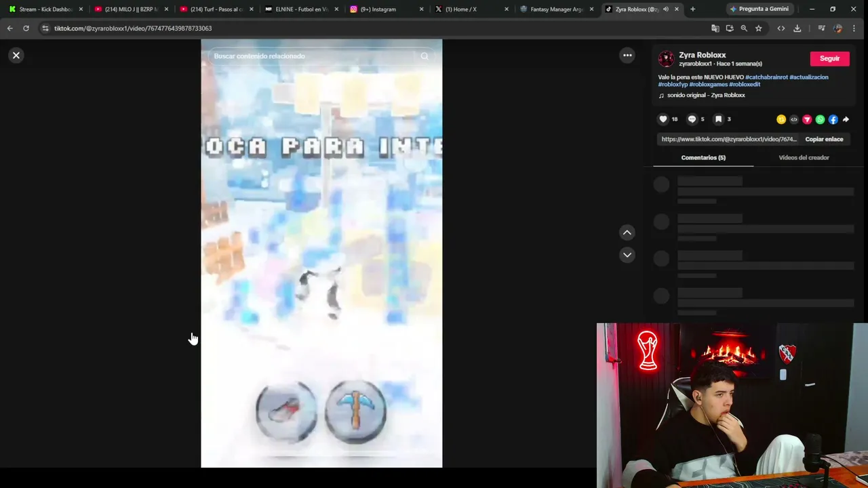The height and width of the screenshot is (488, 868).
Task: Click the axe tool in the video
Action: [286, 411]
